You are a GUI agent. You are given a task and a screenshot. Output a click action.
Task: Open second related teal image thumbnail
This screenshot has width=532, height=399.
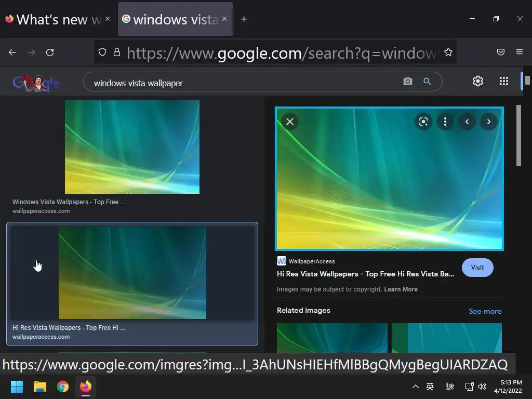pyautogui.click(x=446, y=338)
